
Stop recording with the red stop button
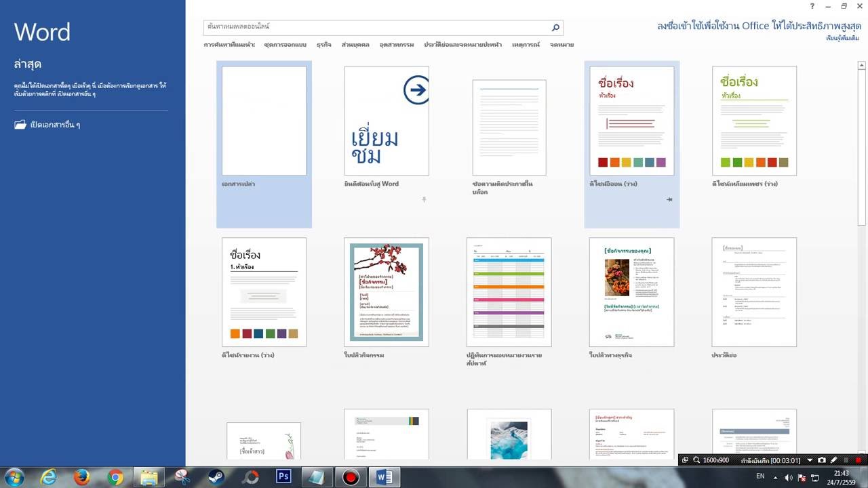(859, 460)
